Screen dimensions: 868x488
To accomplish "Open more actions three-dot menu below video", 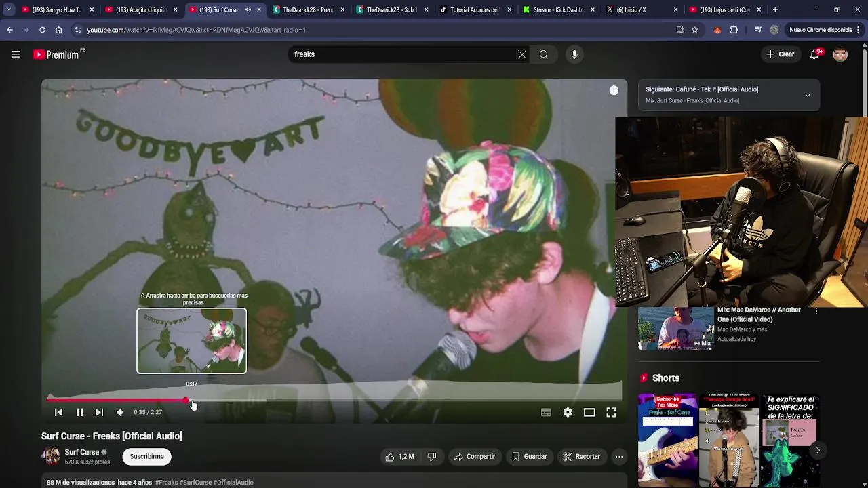I will pos(619,457).
